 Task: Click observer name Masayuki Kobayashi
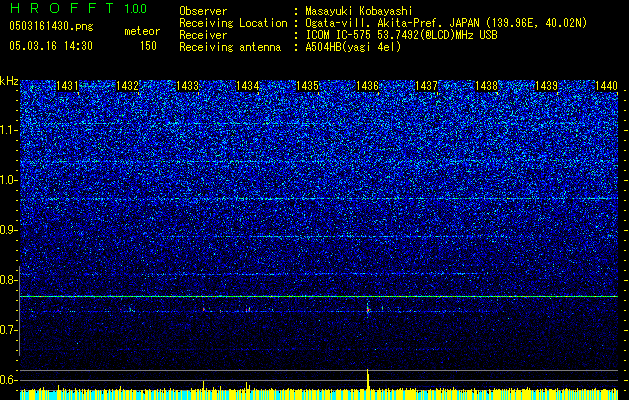(x=359, y=11)
